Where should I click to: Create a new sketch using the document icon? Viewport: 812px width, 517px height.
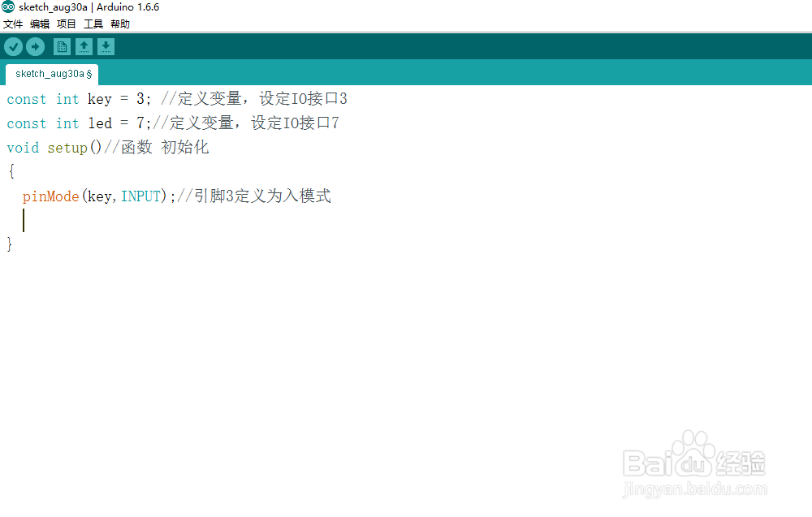[62, 46]
